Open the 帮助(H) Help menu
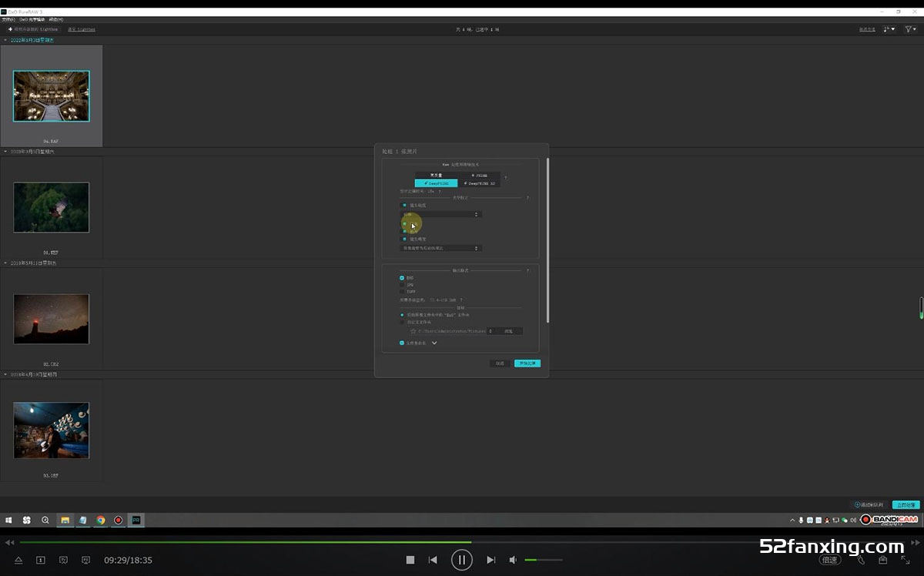 pos(55,19)
